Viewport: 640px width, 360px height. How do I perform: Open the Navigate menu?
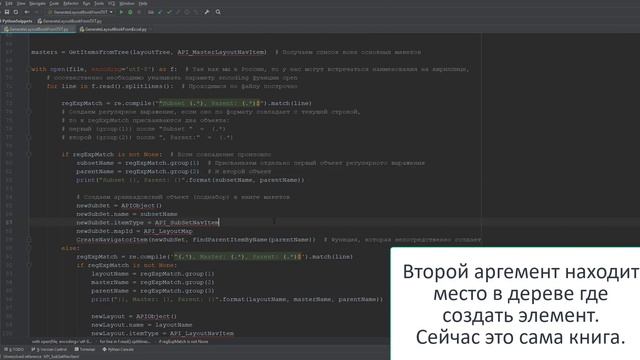coord(37,3)
